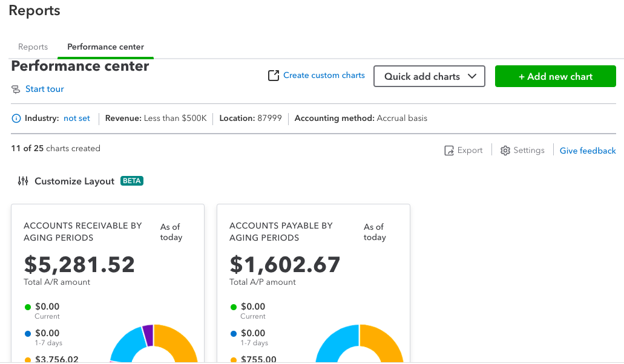Open Accounts Payable by Aging Periods chart title
Viewport: 624px width, 364px height.
tap(281, 232)
